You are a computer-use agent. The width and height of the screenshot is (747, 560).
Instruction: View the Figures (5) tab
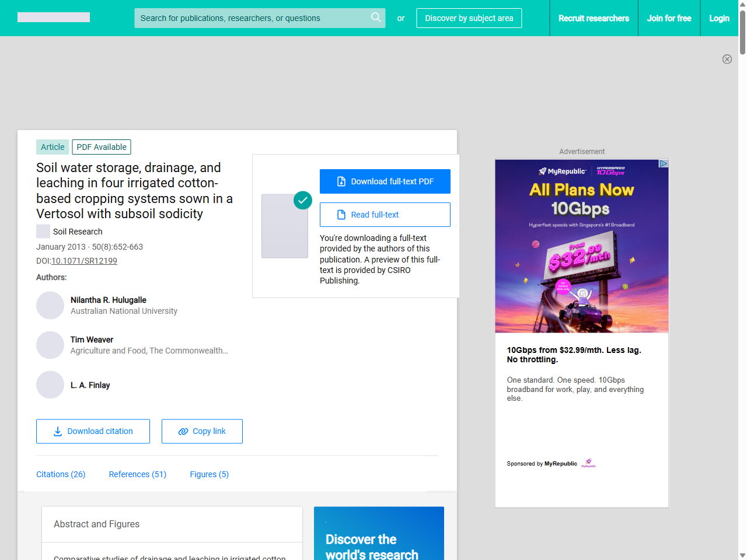209,474
